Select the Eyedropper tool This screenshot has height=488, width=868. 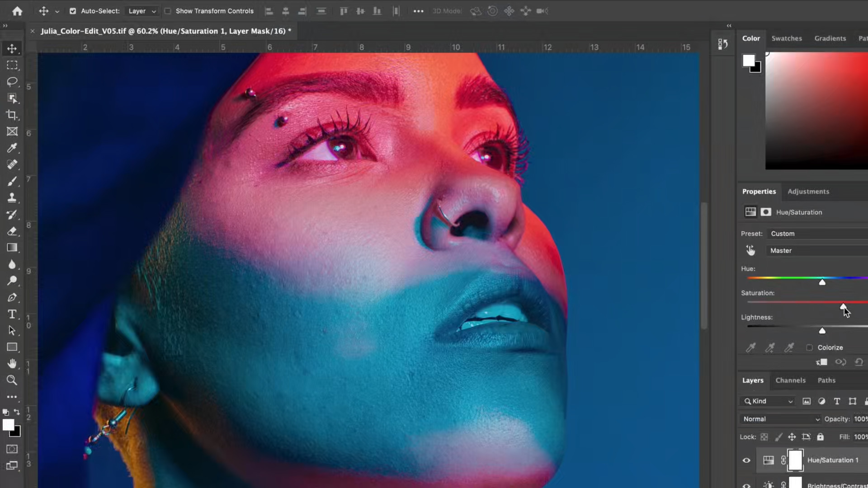tap(12, 148)
